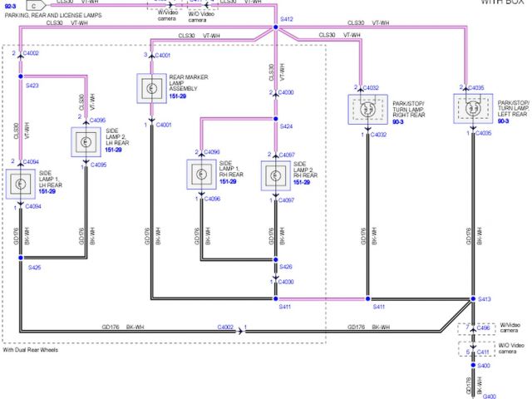Click the S425 splice label
Image resolution: width=532 pixels, height=399 pixels.
[34, 268]
